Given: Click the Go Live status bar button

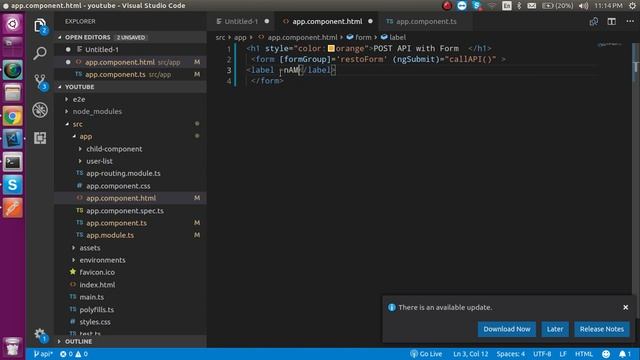Looking at the screenshot, I should 426,354.
